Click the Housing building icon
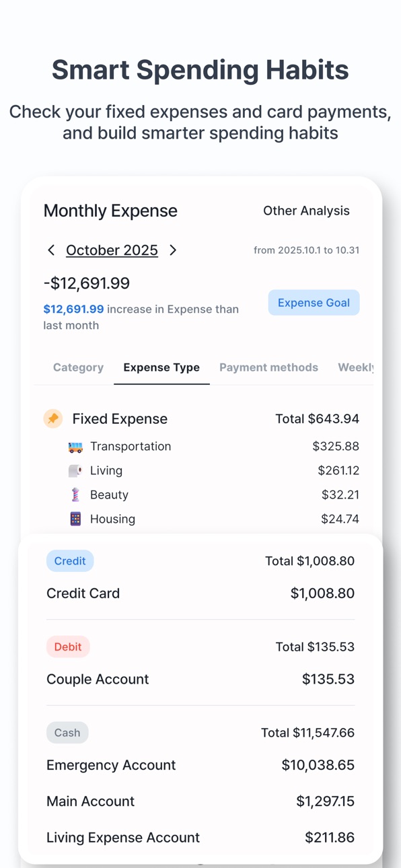Screen dimensions: 401x868 coord(75,519)
